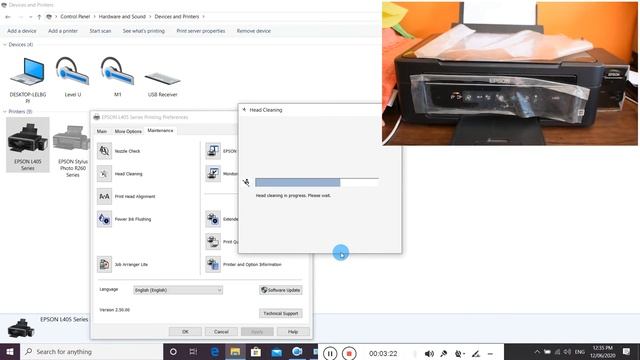This screenshot has width=640, height=360.
Task: Go up one folder level
Action: pyautogui.click(x=39, y=17)
